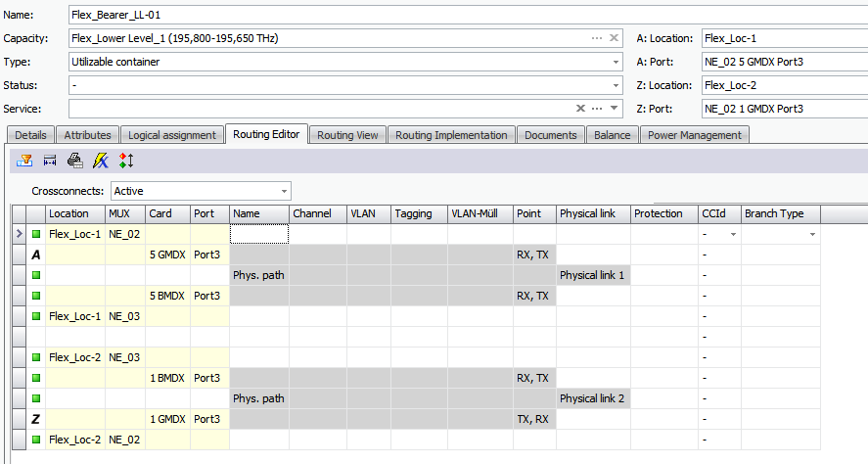Open the filter tool in the routing toolbar

click(24, 162)
